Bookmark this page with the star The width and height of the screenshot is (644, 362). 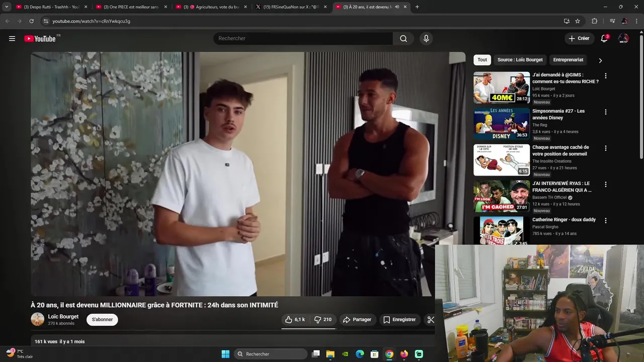pyautogui.click(x=578, y=21)
